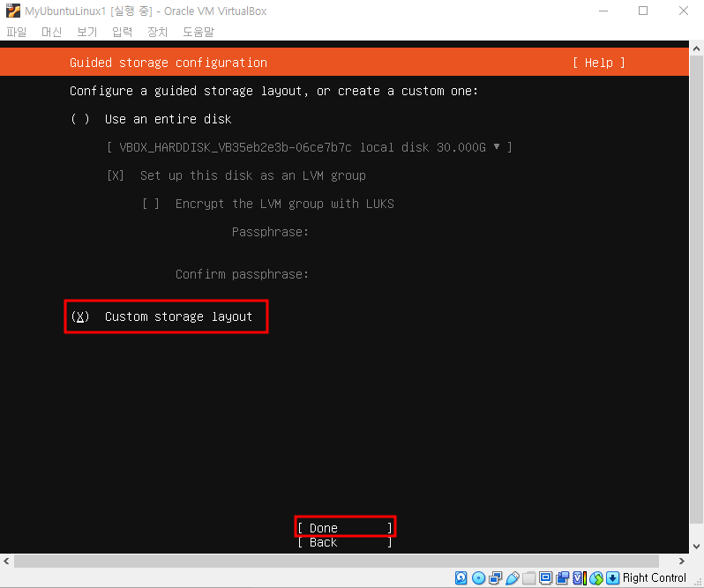Click the CPU virtualization status icon
This screenshot has height=588, width=704.
tap(580, 577)
